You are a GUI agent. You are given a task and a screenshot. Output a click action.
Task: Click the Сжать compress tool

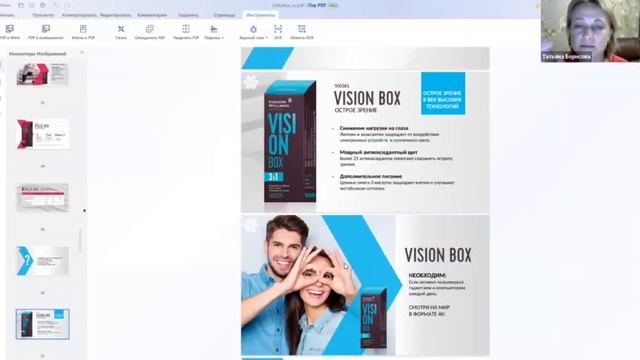121,32
